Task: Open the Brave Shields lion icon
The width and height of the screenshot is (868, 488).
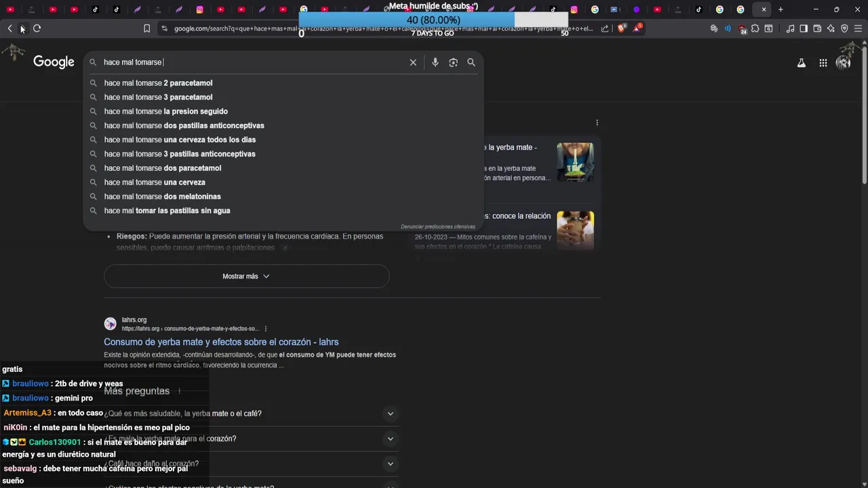Action: point(621,28)
